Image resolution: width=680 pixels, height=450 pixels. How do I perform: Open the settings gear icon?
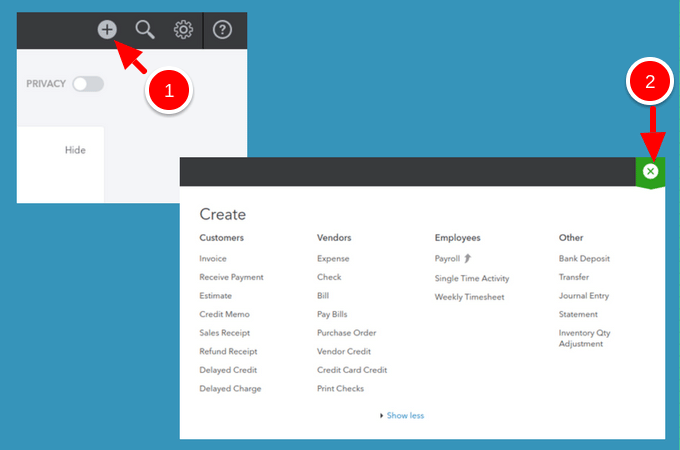tap(183, 30)
